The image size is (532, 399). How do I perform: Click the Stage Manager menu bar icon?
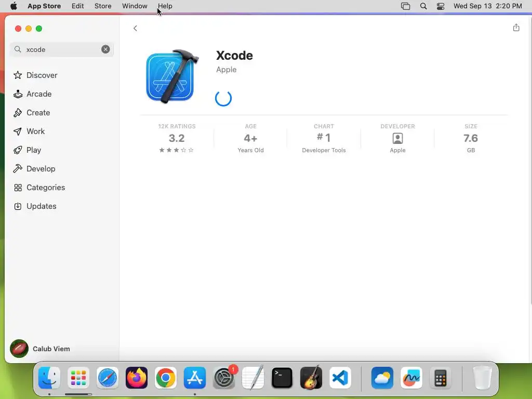[405, 6]
